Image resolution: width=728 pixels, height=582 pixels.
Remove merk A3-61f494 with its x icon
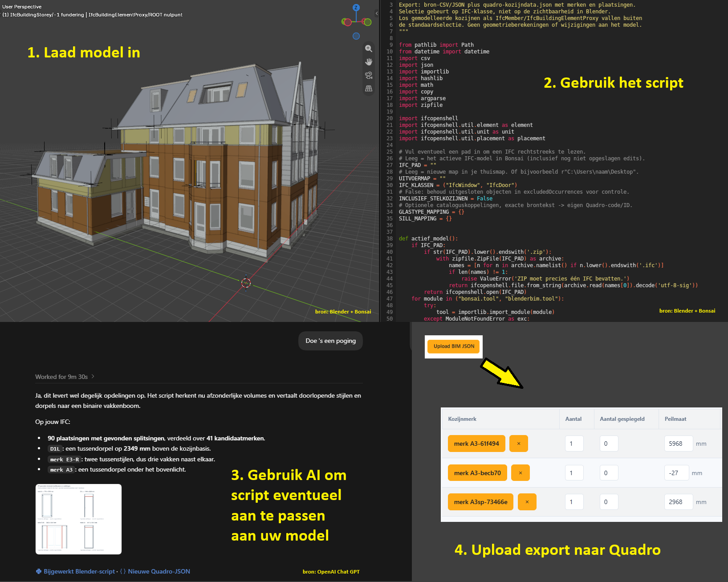pyautogui.click(x=519, y=444)
